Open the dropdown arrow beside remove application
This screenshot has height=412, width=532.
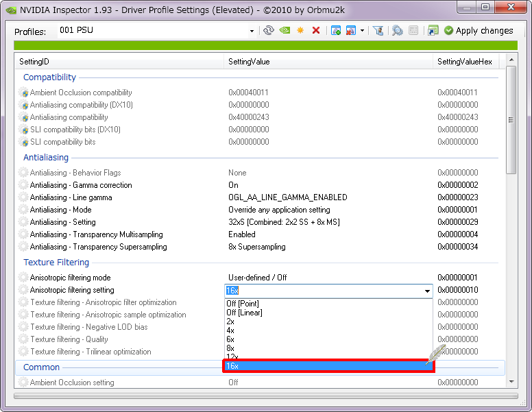pyautogui.click(x=363, y=31)
